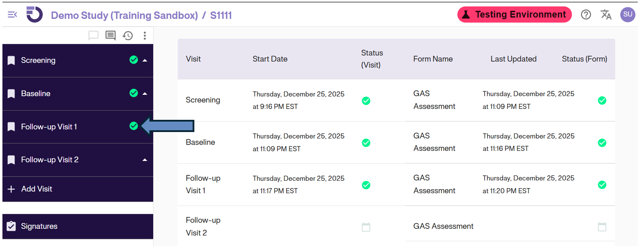Click the Testing Environment badge
Screen dimensions: 644x248
coord(514,15)
